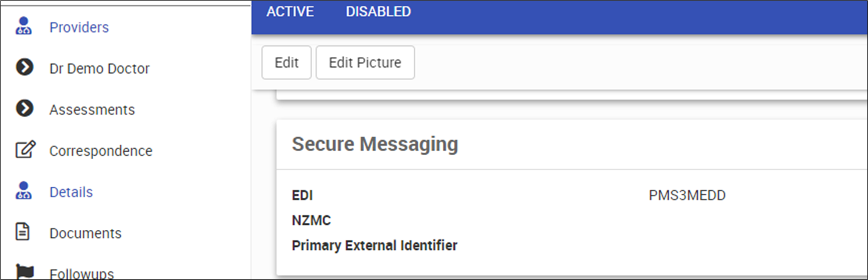Image resolution: width=868 pixels, height=280 pixels.
Task: Go to the Correspondence label
Action: click(x=100, y=151)
